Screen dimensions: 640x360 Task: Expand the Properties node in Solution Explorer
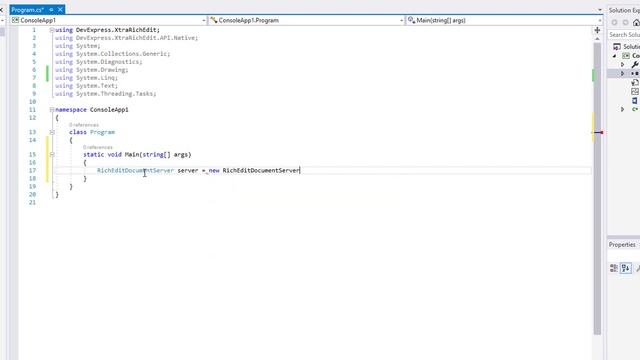pyautogui.click(x=622, y=64)
